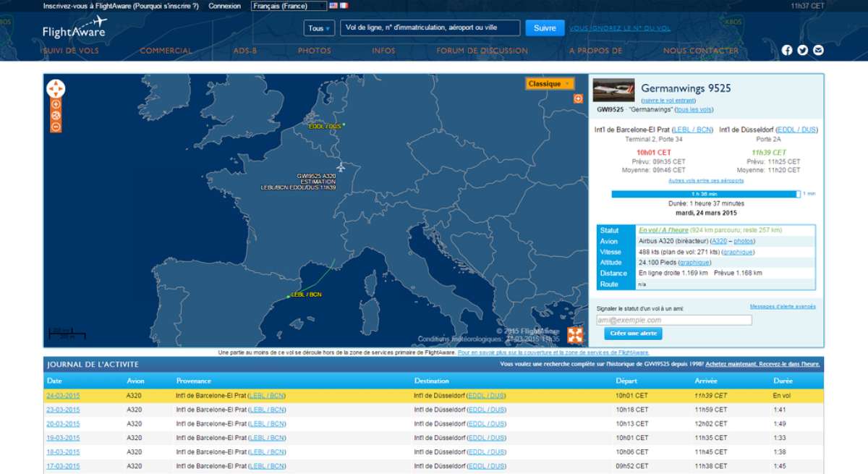Screen dimensions: 868x474
Task: Open the Germanwings aircraft photo thumbnail
Action: 613,90
